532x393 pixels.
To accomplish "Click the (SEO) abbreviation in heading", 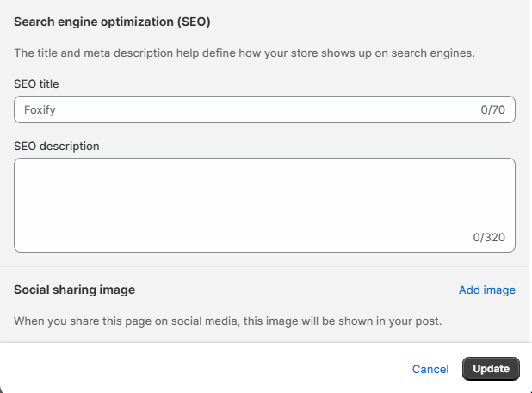I will pos(194,22).
